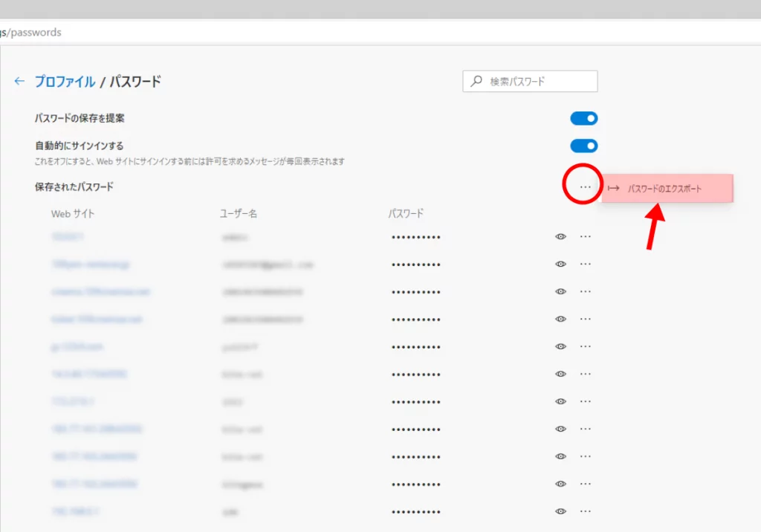This screenshot has width=761, height=532.
Task: Open the three-dot menu beside 保存されたパスワード
Action: point(585,187)
